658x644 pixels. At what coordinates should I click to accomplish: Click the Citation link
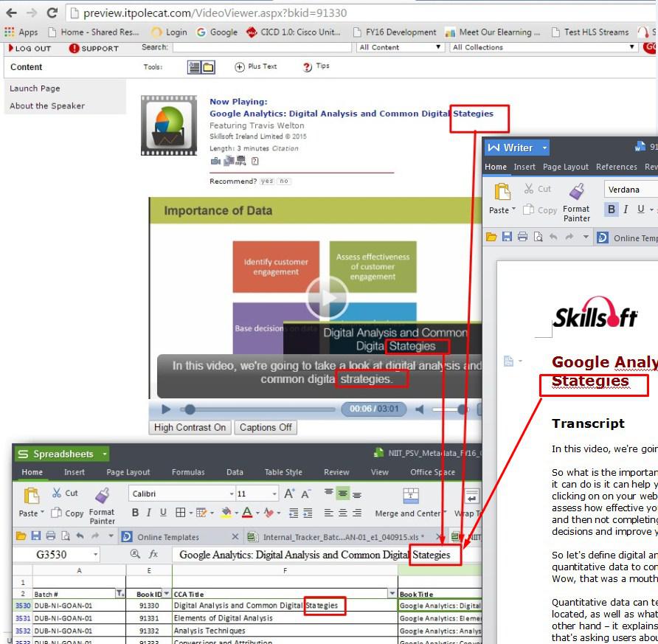[x=285, y=148]
